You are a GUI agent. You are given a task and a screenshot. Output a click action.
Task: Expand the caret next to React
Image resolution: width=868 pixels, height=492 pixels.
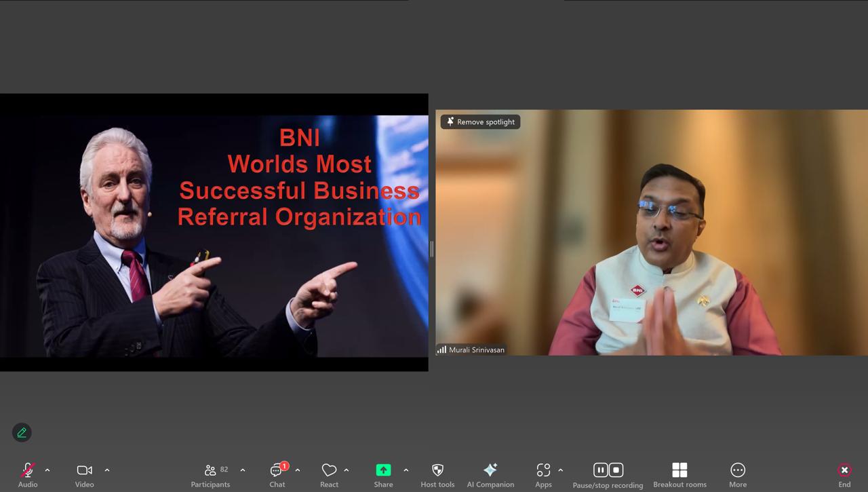tap(347, 470)
